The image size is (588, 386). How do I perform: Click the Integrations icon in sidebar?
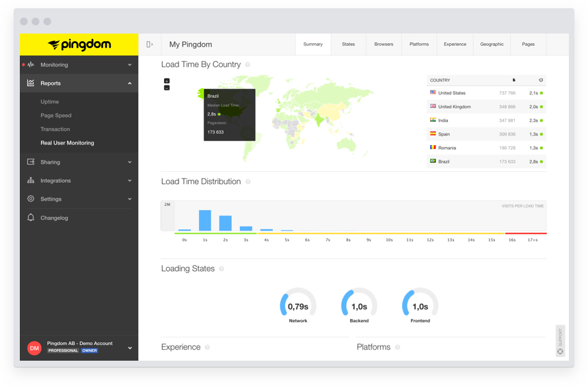[x=31, y=180]
